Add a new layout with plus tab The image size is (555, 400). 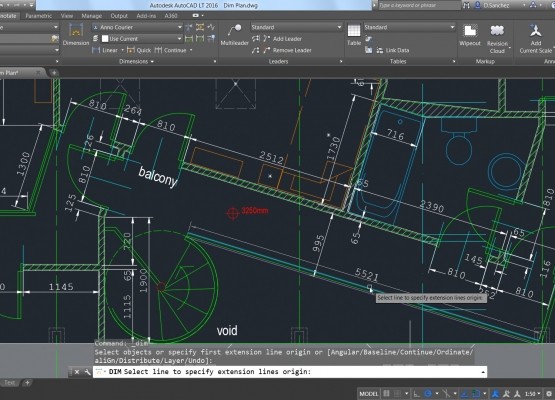coord(27,383)
